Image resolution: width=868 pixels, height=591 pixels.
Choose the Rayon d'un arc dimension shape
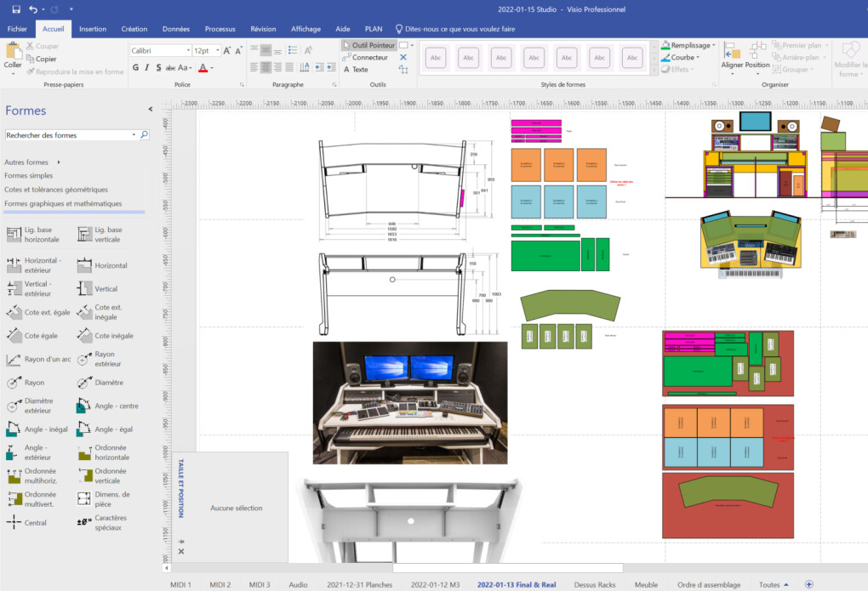pyautogui.click(x=39, y=359)
